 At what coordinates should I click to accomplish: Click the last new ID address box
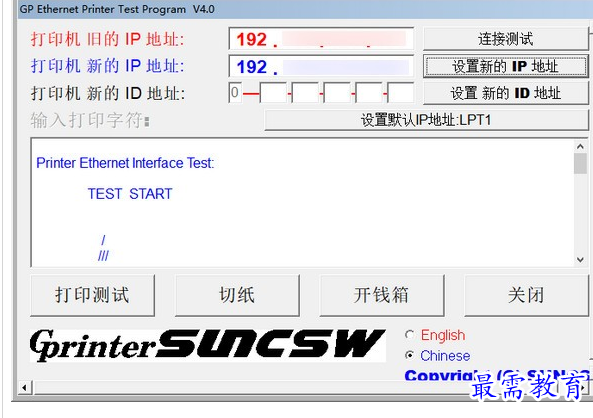pos(401,93)
